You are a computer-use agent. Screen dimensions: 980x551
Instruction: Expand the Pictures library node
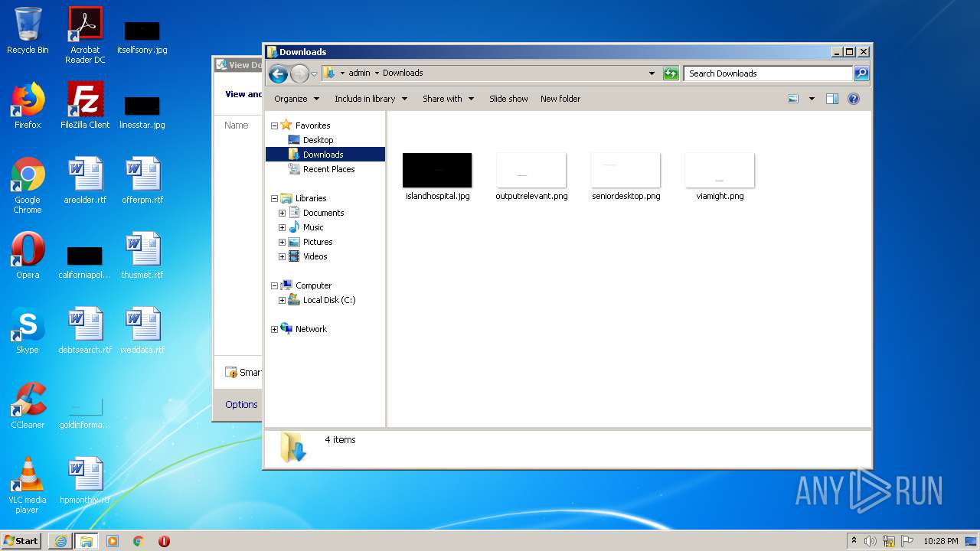(282, 242)
